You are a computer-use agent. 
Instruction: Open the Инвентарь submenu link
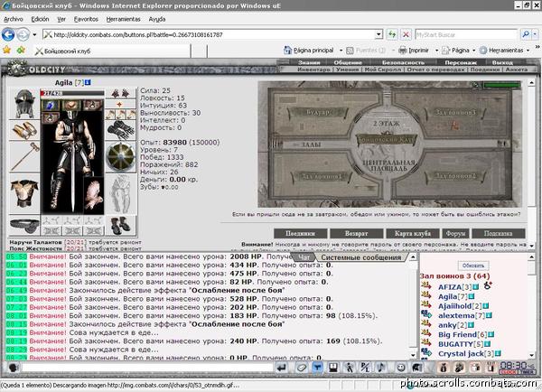click(313, 70)
